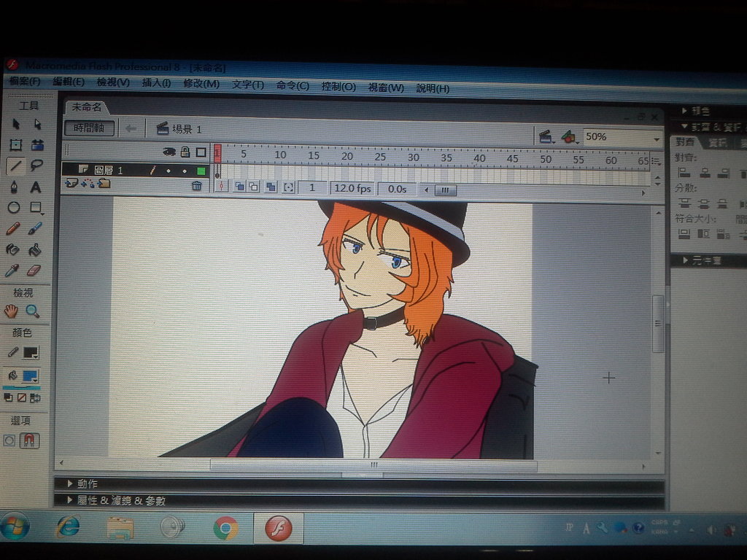Toggle outline view for all layers
The image size is (747, 560).
coord(201,152)
